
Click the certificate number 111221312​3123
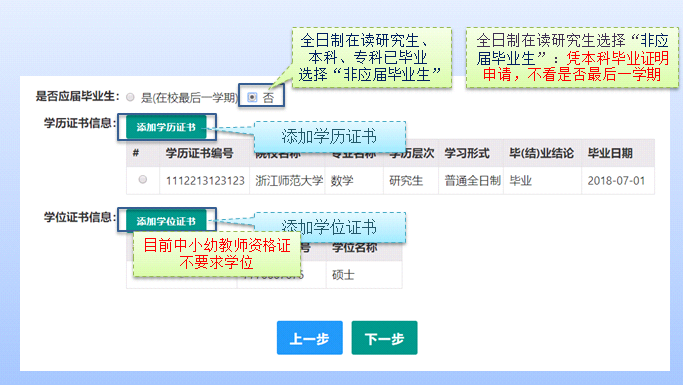coord(205,181)
